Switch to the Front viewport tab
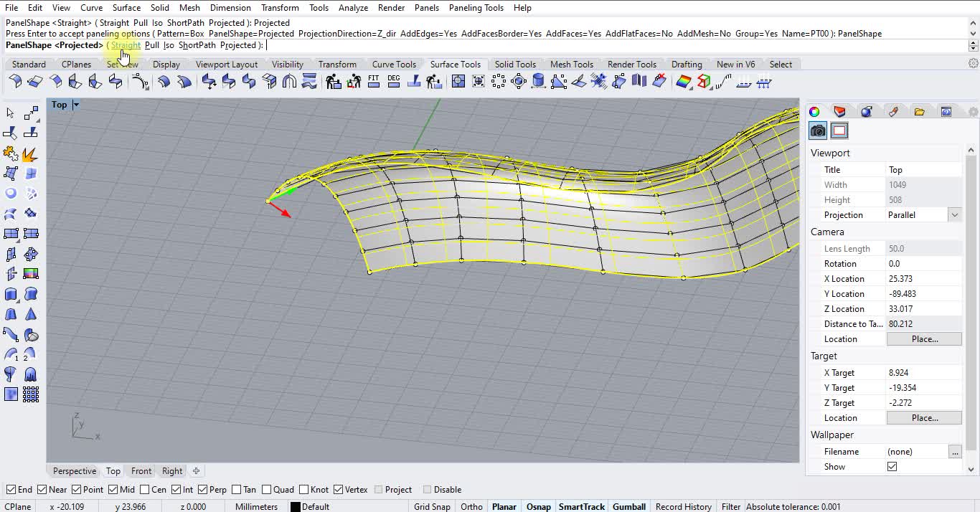This screenshot has width=980, height=512. [x=141, y=471]
